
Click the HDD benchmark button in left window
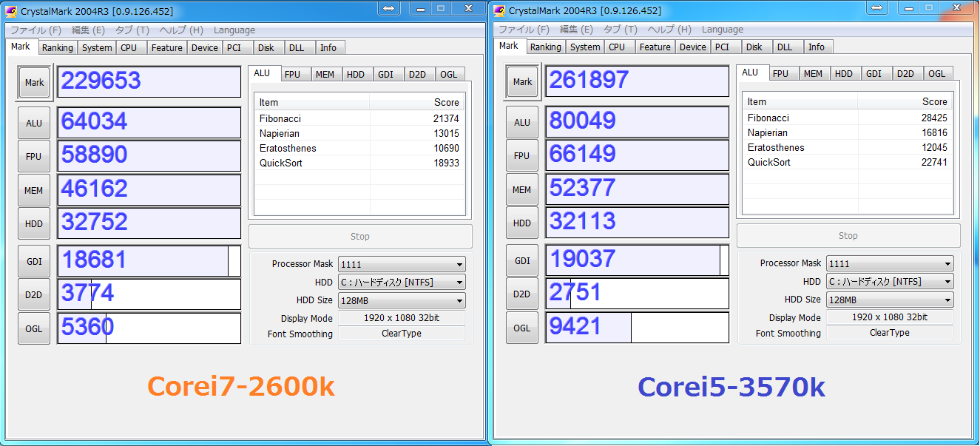click(34, 224)
